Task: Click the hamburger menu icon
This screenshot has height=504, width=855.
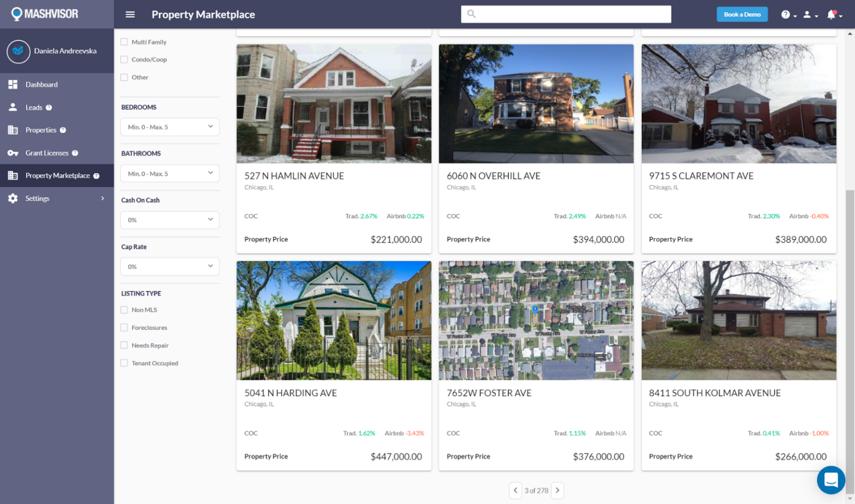Action: tap(130, 14)
